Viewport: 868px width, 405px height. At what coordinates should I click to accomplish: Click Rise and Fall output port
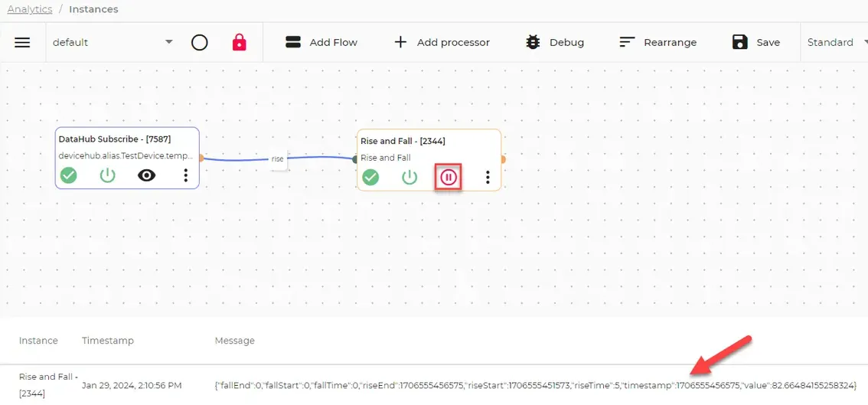click(x=503, y=159)
